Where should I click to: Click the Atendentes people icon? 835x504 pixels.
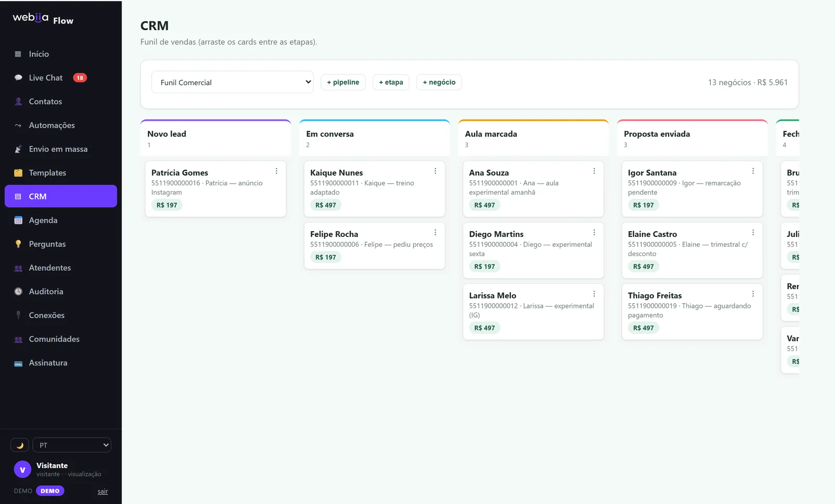(x=18, y=268)
